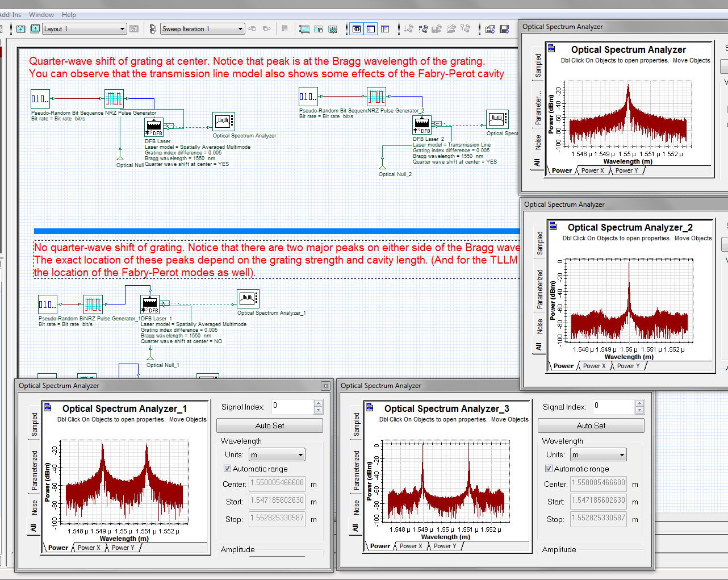Uncheck Automatic range in Optical Spectrum Analyzer_1 panel
728x580 pixels.
point(227,468)
